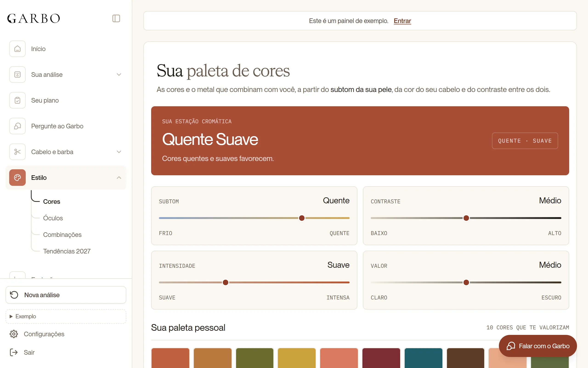The width and height of the screenshot is (588, 368).
Task: Click the Sua análise face icon
Action: pos(17,75)
